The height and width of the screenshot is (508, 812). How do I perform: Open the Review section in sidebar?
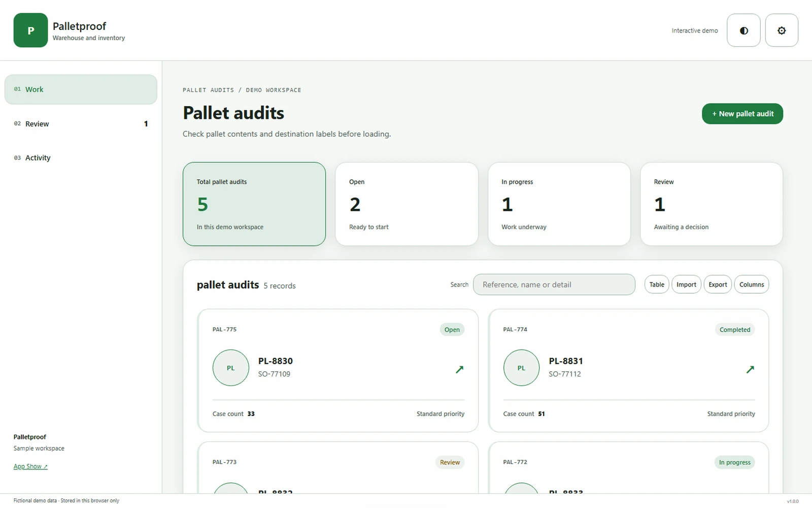[x=81, y=123]
